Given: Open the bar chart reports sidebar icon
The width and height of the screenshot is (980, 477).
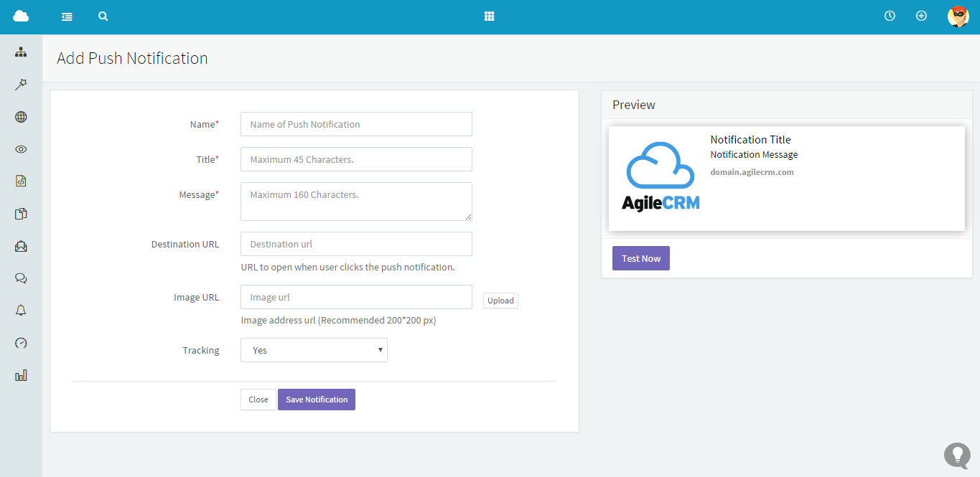Looking at the screenshot, I should pos(21,375).
